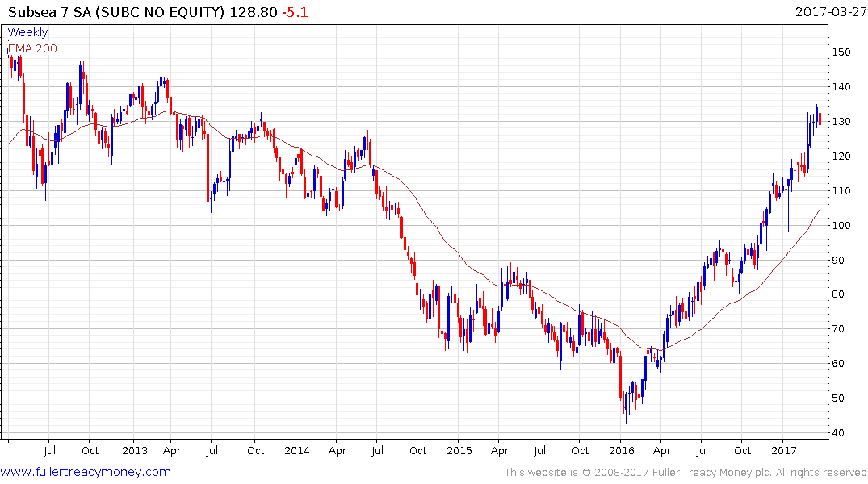Click the 2015 year label on time axis
The width and height of the screenshot is (868, 484).
(459, 450)
